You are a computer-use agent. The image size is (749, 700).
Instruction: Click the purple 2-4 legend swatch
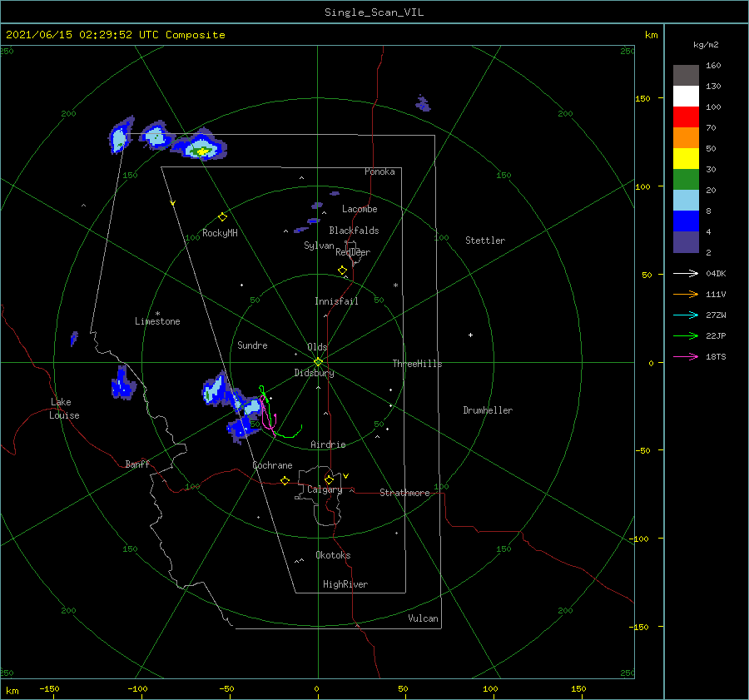(686, 241)
